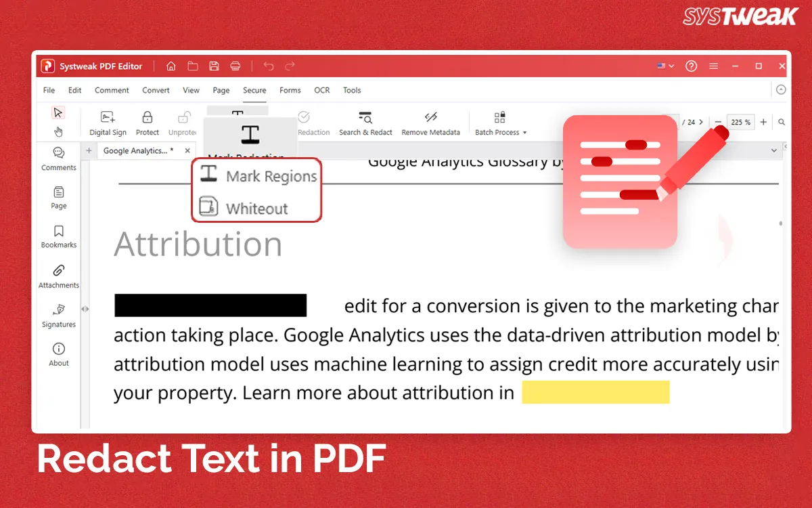
Task: Click the Search & Redact tool
Action: click(365, 123)
